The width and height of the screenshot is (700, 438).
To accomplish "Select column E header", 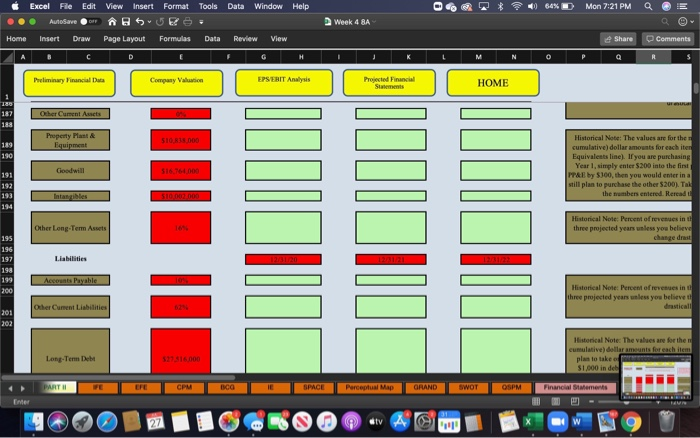I will pos(181,57).
